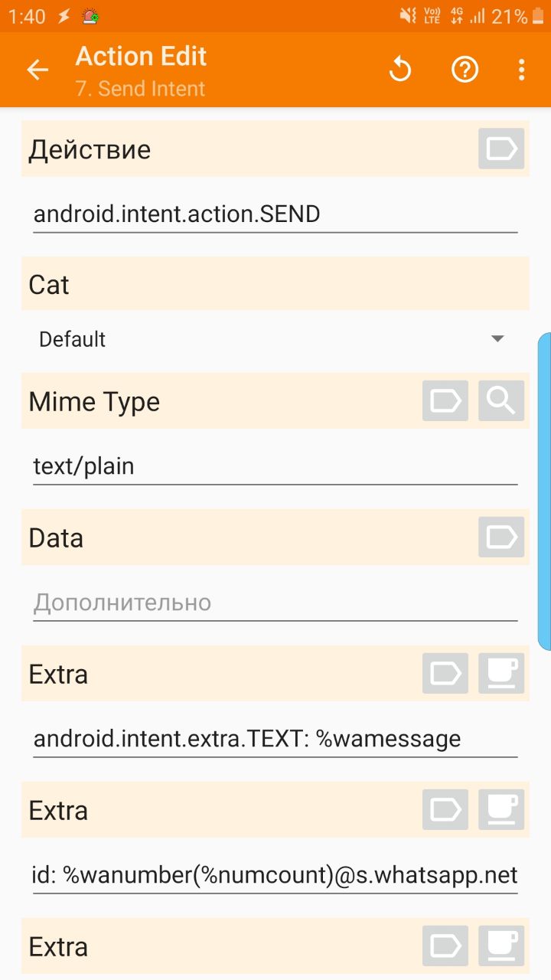The height and width of the screenshot is (980, 551).
Task: Open the three-dot overflow menu
Action: coord(521,70)
